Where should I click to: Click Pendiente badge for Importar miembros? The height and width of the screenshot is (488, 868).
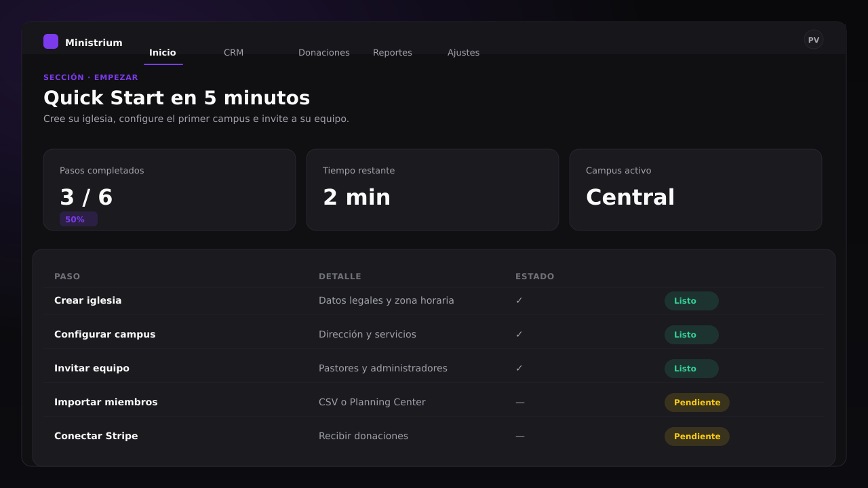(697, 403)
